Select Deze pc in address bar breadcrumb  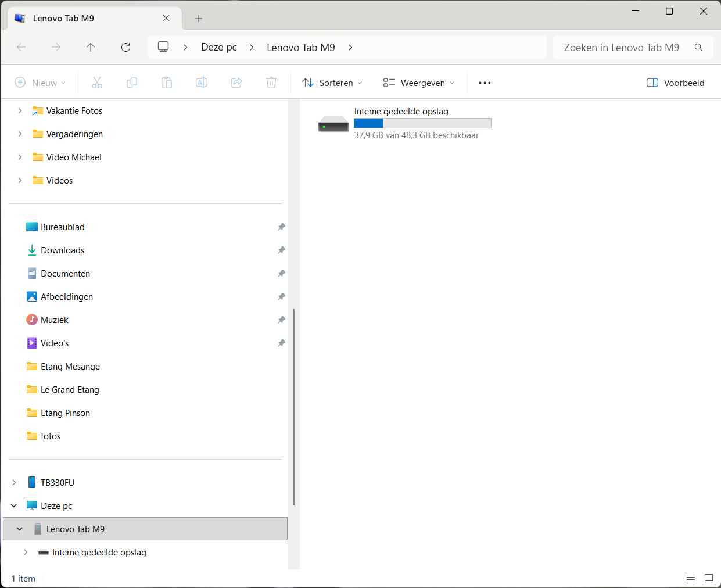click(219, 48)
